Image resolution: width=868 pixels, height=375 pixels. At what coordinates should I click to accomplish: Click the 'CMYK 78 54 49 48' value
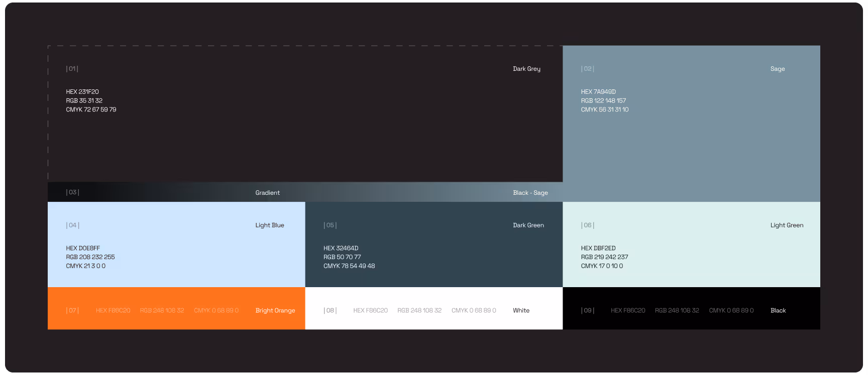pyautogui.click(x=349, y=266)
